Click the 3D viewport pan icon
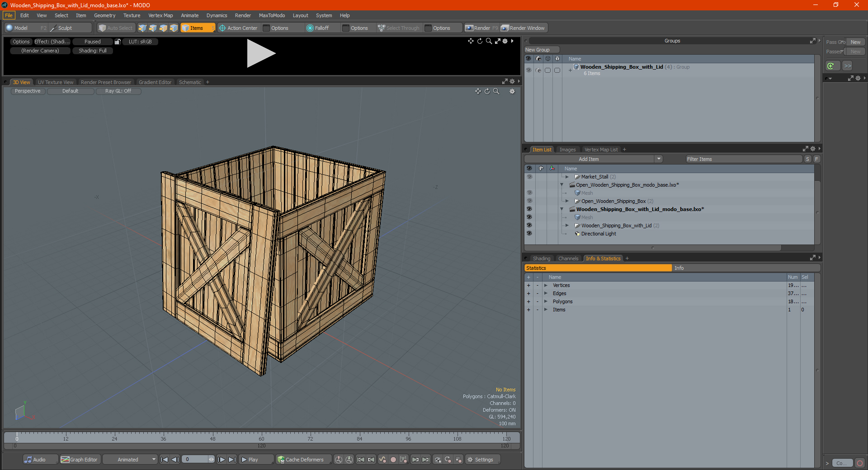Image resolution: width=868 pixels, height=470 pixels. (x=478, y=91)
